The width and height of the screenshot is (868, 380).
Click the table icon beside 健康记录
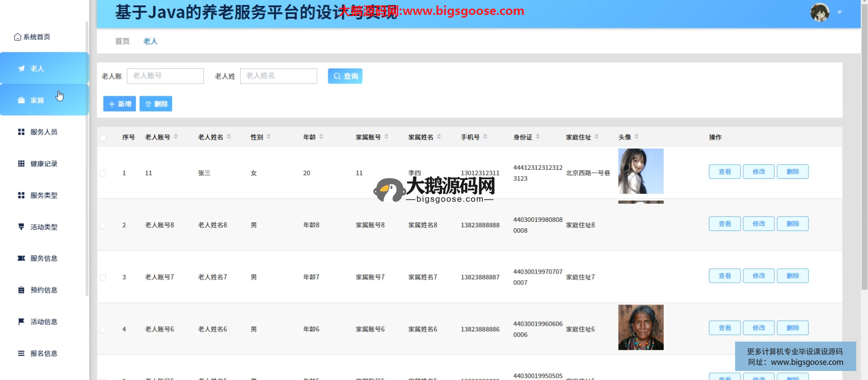[x=21, y=164]
